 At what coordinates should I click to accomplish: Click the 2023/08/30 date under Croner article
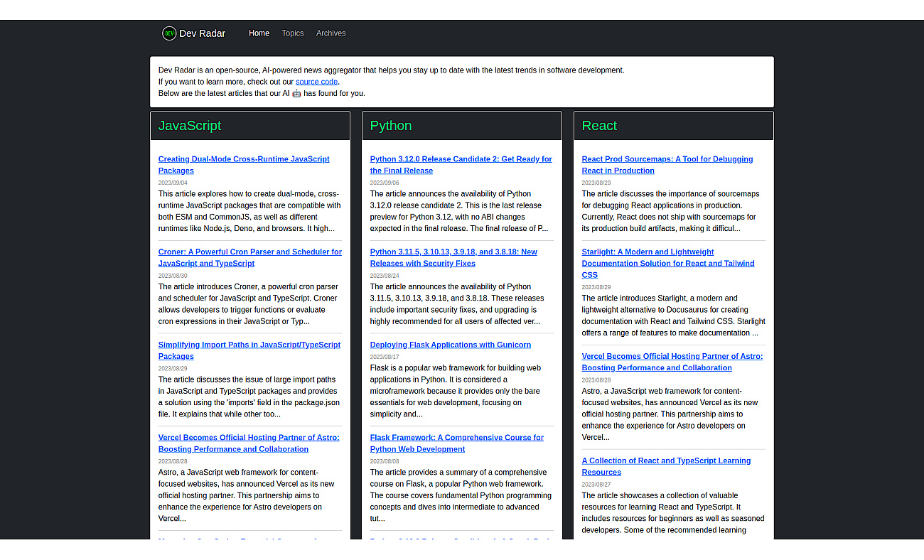pyautogui.click(x=173, y=276)
